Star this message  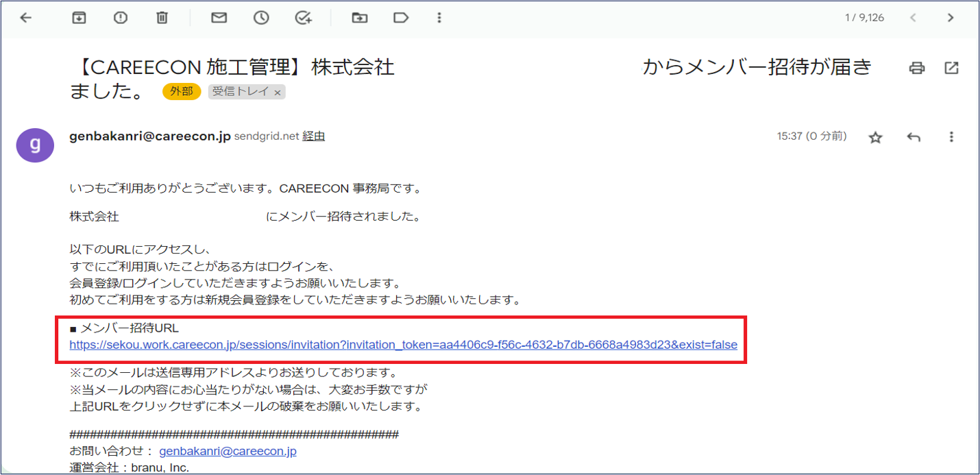tap(875, 137)
